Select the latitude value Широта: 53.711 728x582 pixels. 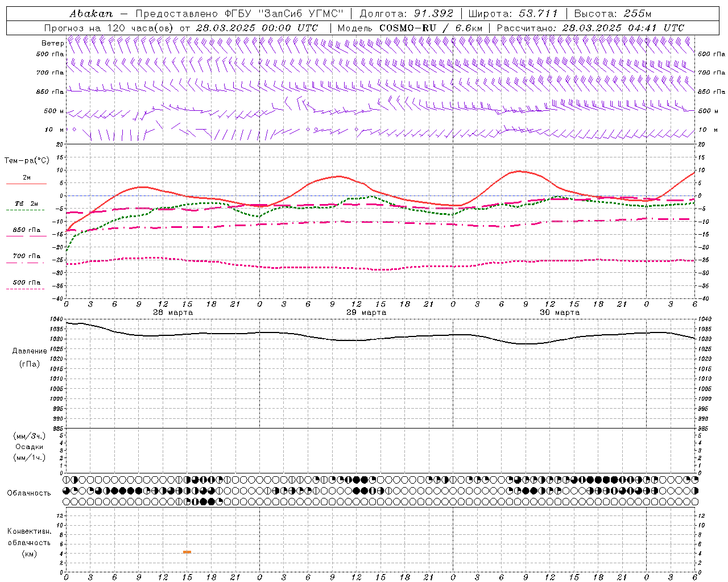(513, 14)
